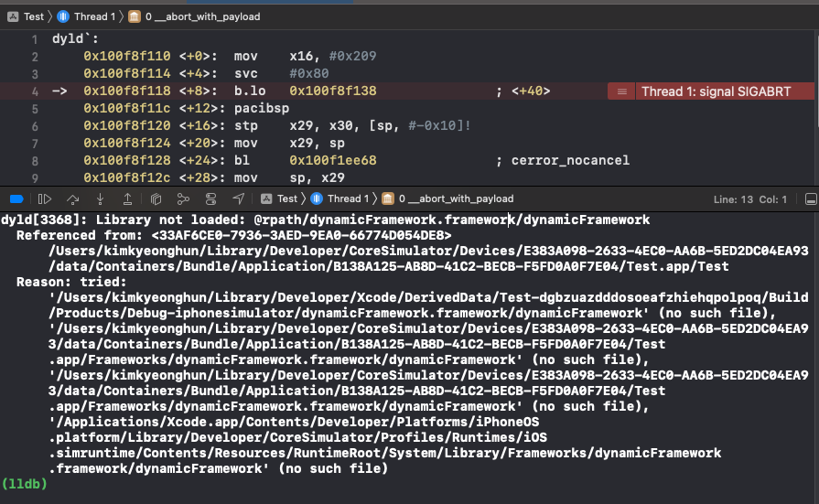Step over the current instruction
The width and height of the screenshot is (819, 504).
tap(72, 199)
